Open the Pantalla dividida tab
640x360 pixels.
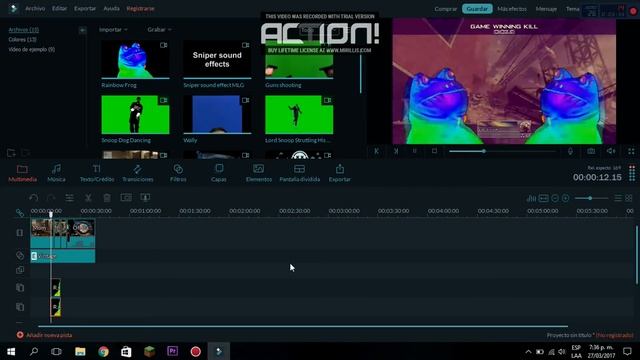[x=299, y=173]
